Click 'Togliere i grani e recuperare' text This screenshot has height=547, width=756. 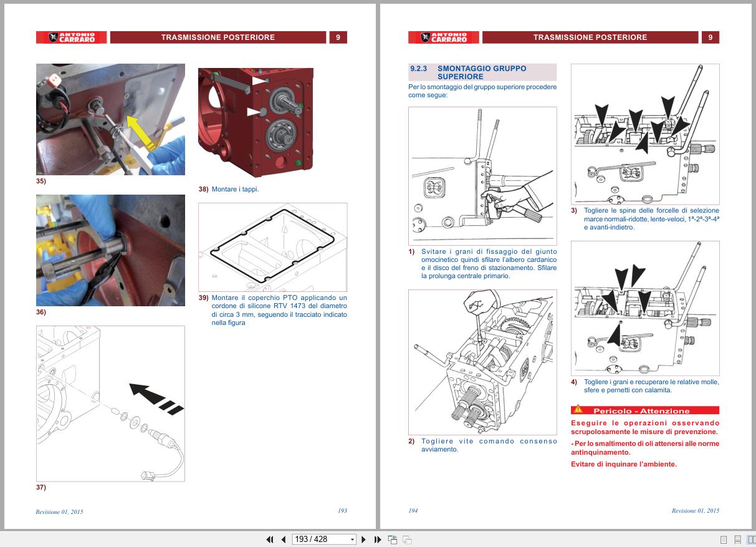coord(651,386)
